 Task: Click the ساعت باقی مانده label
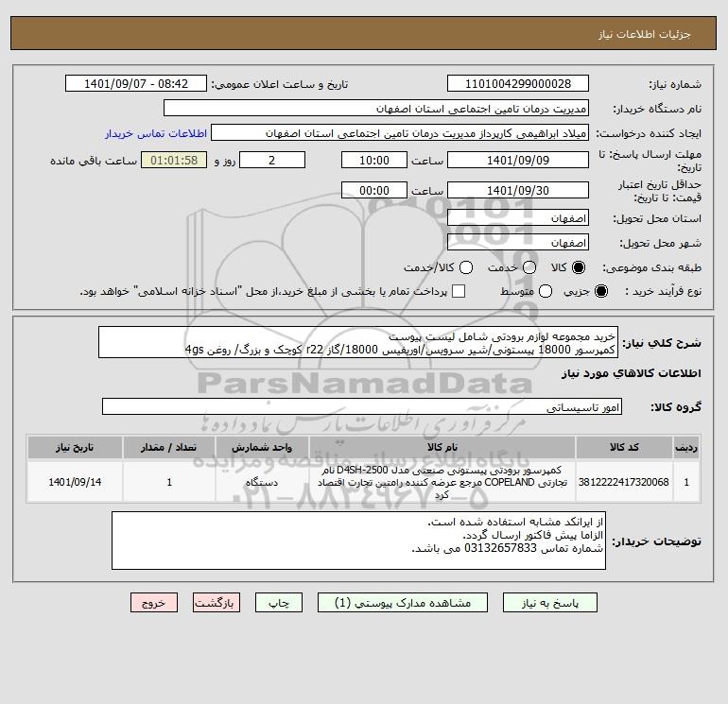(x=94, y=161)
